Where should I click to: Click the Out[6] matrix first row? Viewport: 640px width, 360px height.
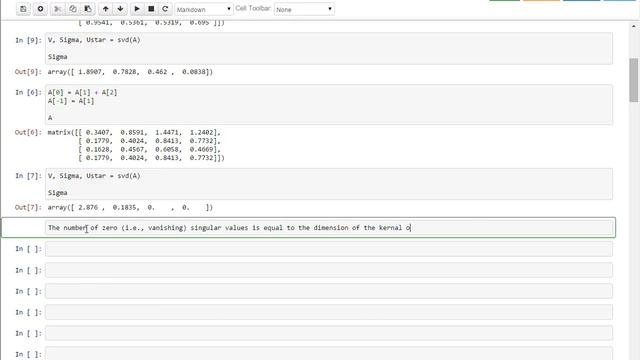[x=134, y=132]
